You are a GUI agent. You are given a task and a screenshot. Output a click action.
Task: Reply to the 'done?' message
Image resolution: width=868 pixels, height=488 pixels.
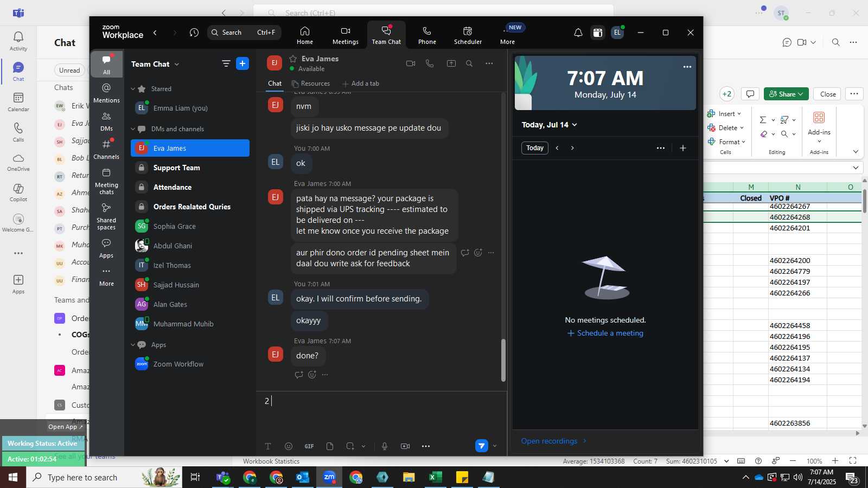coord(298,375)
